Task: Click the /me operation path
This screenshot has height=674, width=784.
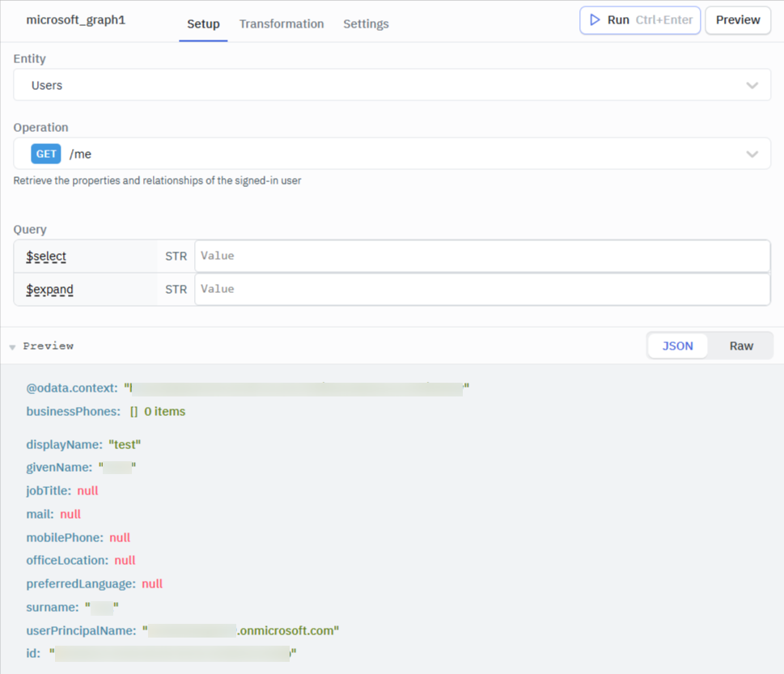Action: [x=80, y=154]
